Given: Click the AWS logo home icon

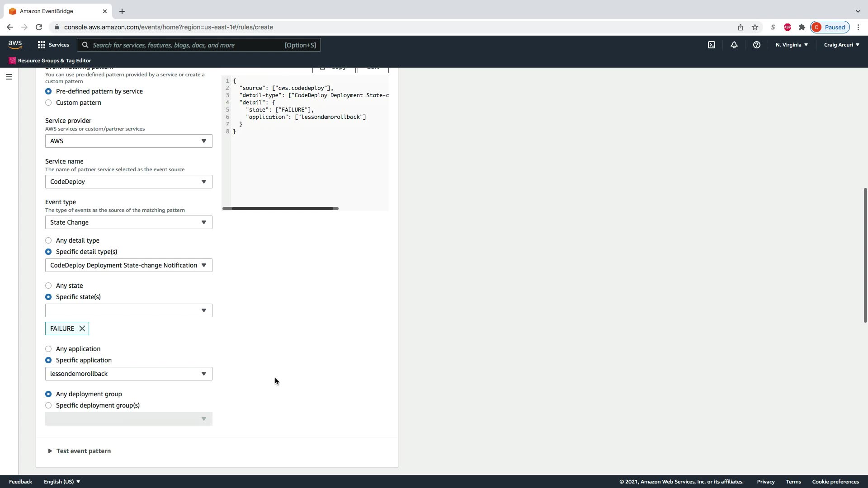Looking at the screenshot, I should pyautogui.click(x=15, y=45).
